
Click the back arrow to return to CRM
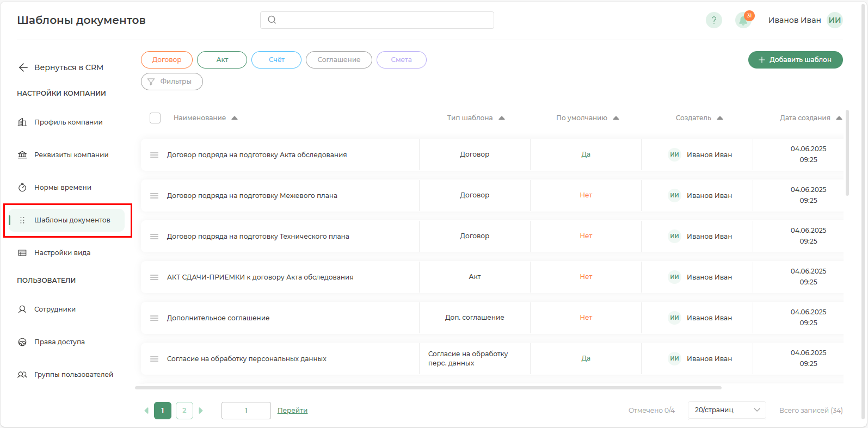coord(23,67)
